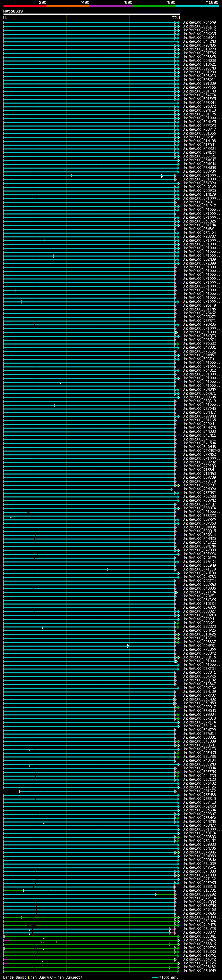Image resolution: width=222 pixels, height=980 pixels.
Task: Click hit label UniRef100_A9RNZ5
Action: click(199, 940)
